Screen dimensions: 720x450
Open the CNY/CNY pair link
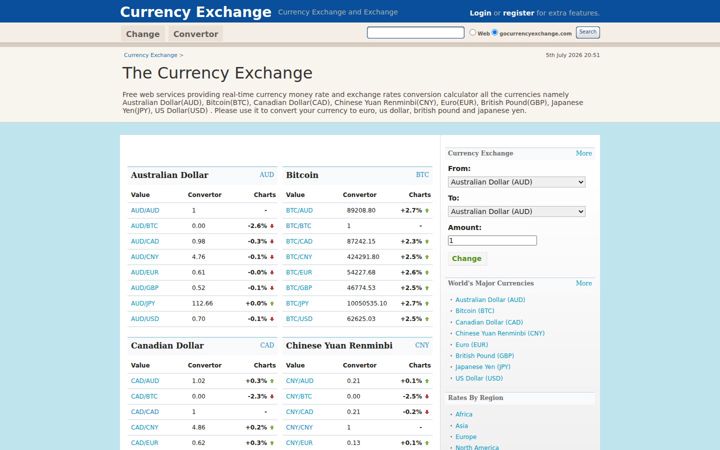[x=299, y=428]
